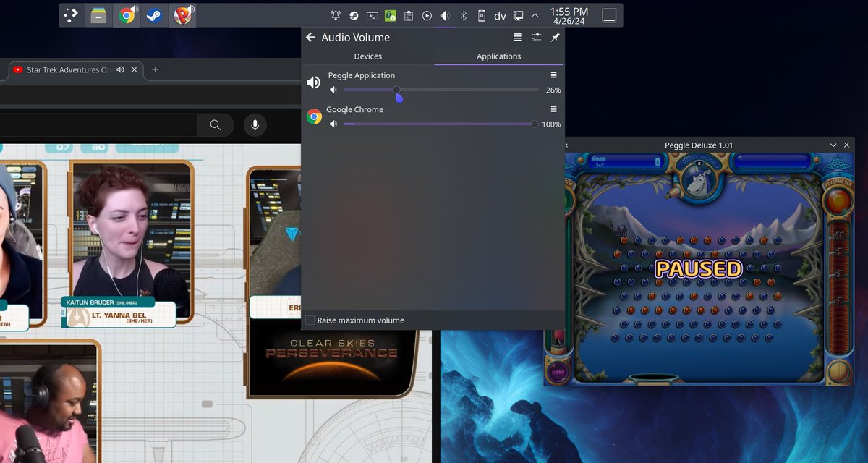The image size is (868, 463).
Task: Click the Steam tray icon
Action: pos(354,15)
